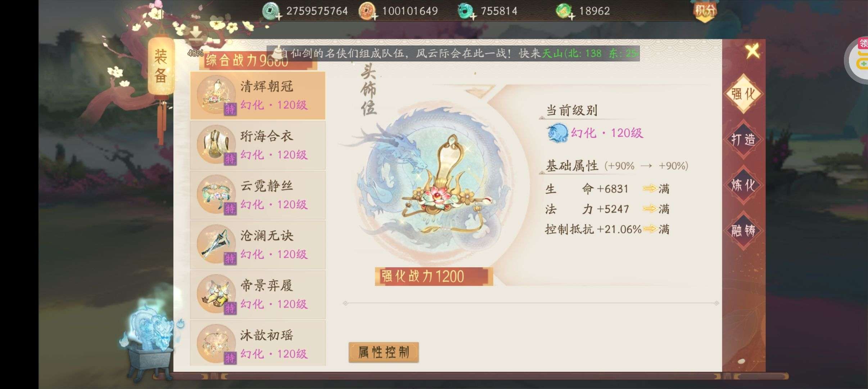Select 沧澜无诀 weapon item

click(258, 245)
